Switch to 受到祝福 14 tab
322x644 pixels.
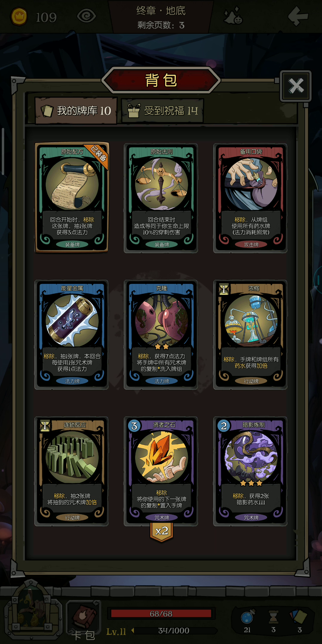pos(162,111)
